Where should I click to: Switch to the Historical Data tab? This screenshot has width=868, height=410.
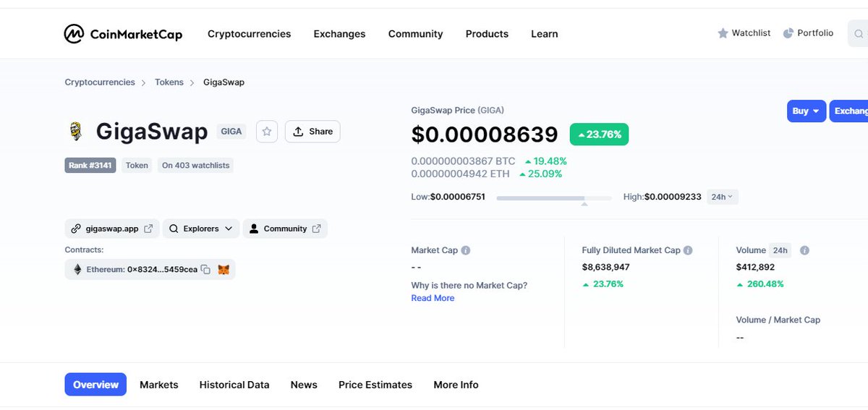(x=234, y=385)
